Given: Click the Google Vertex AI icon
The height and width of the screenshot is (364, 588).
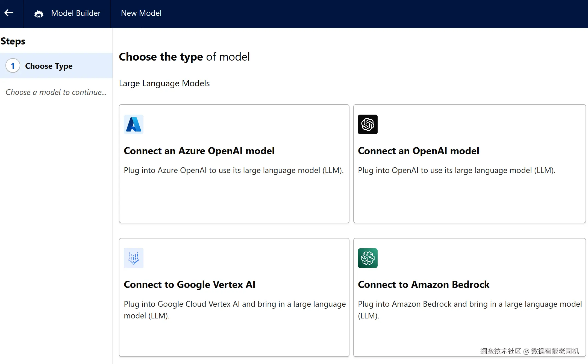Looking at the screenshot, I should point(133,258).
